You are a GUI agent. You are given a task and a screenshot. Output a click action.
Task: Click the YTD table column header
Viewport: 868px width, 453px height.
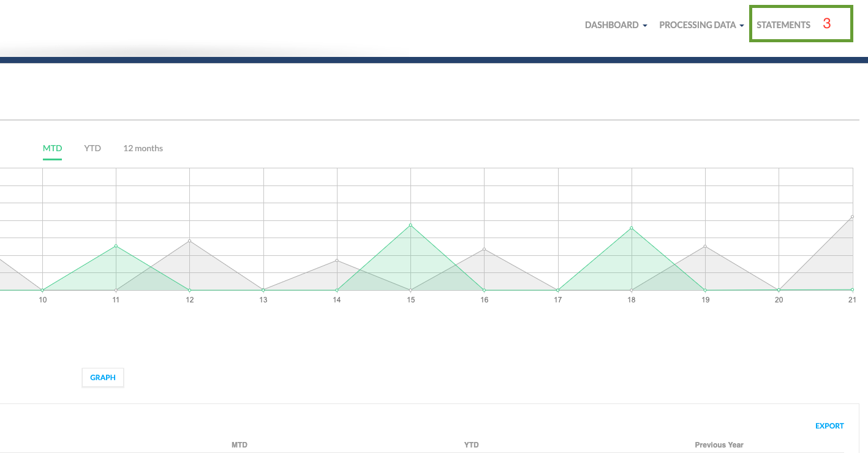(x=471, y=444)
